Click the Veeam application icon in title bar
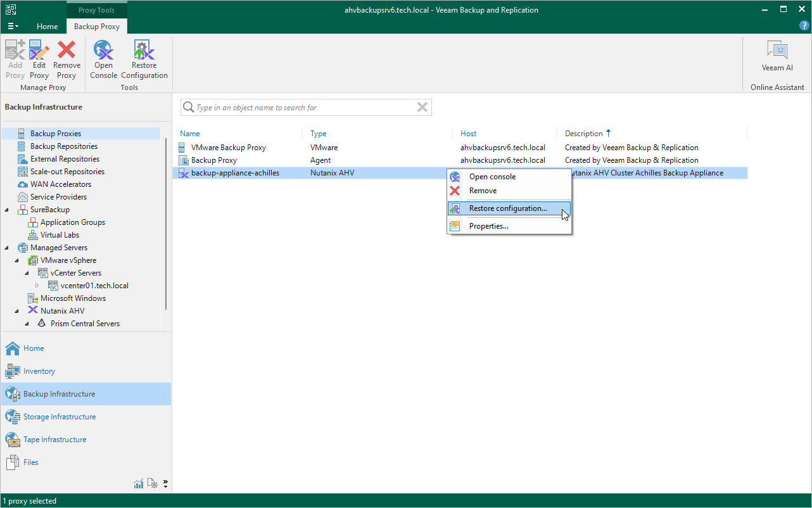The height and width of the screenshot is (508, 812). tap(10, 10)
